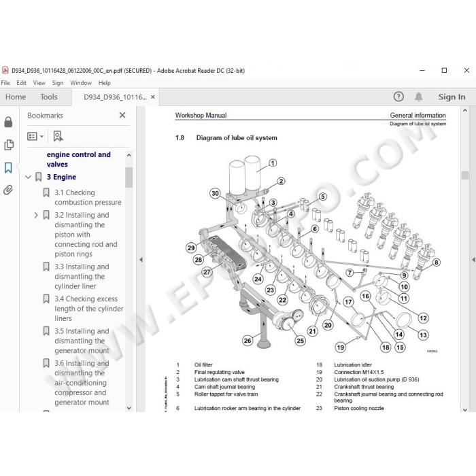Viewport: 476px width, 476px height.
Task: Click legend entry 'Crankshaft thrust bearing'
Action: point(364,387)
